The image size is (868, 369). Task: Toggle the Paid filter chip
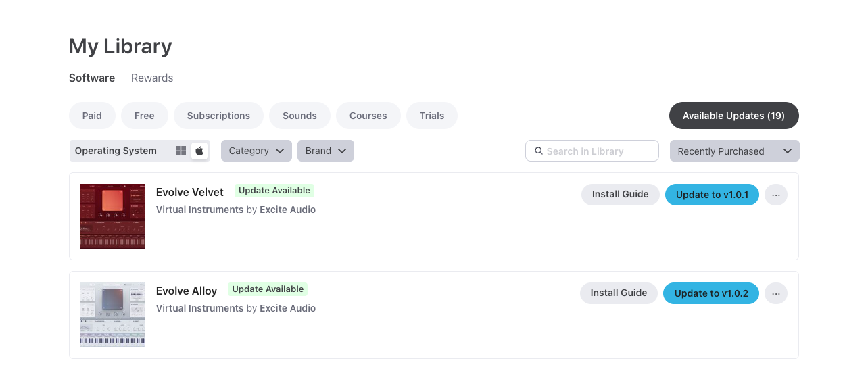[92, 116]
